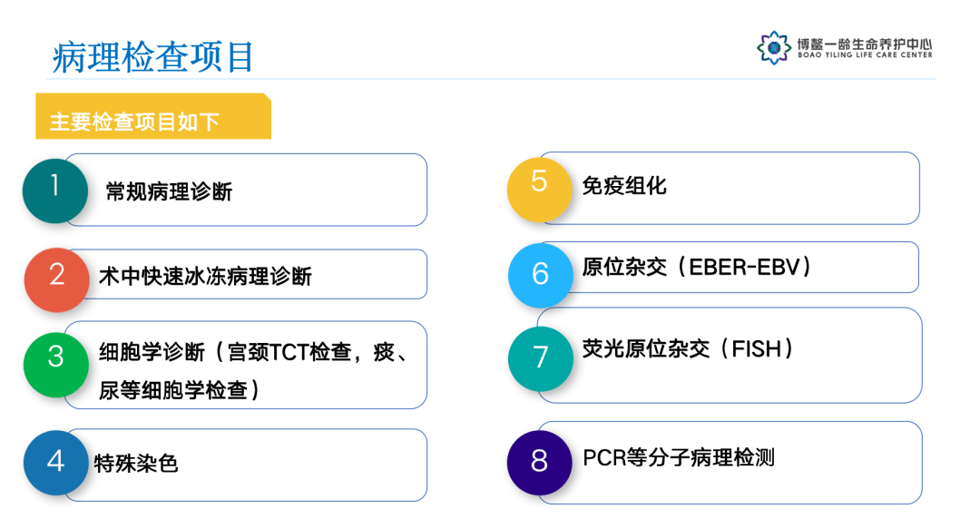Click the teal number 7 circle

[541, 357]
